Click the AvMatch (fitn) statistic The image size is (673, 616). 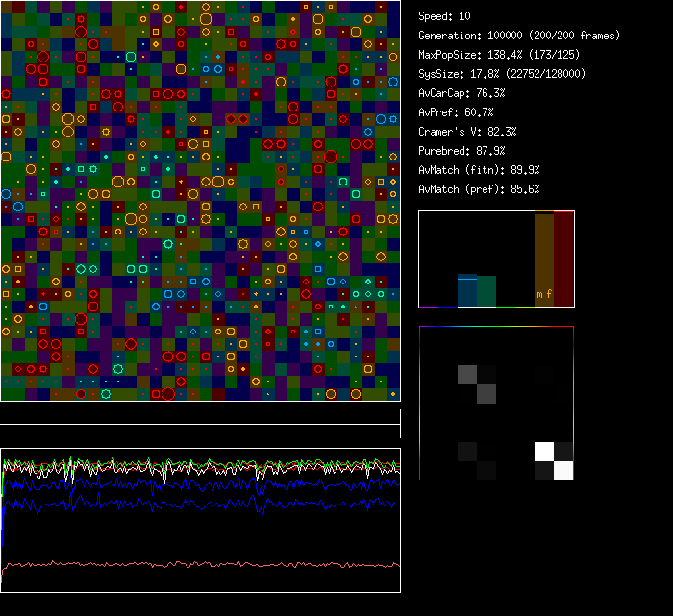click(x=479, y=170)
